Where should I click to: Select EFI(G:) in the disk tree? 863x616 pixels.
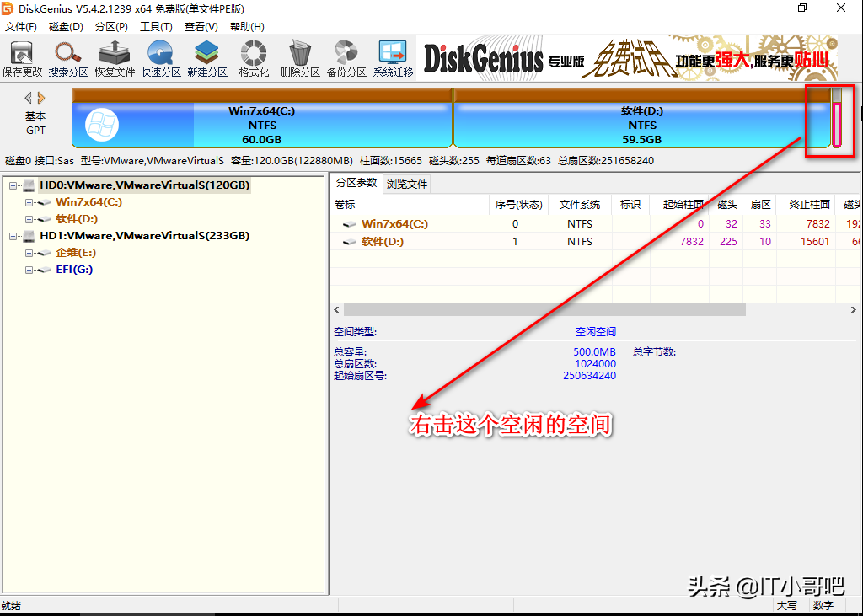tap(74, 269)
